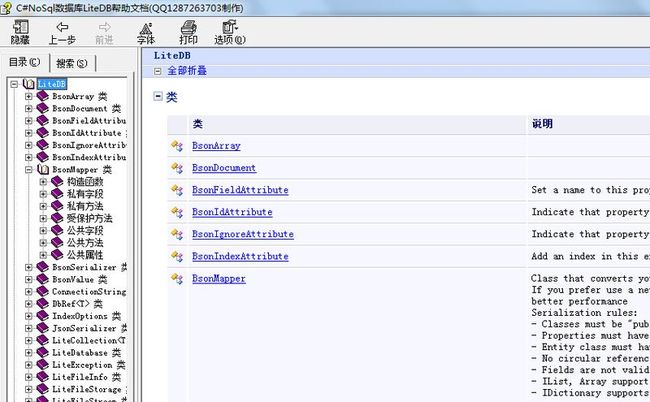
Task: Click the 说明 column header
Action: [542, 124]
